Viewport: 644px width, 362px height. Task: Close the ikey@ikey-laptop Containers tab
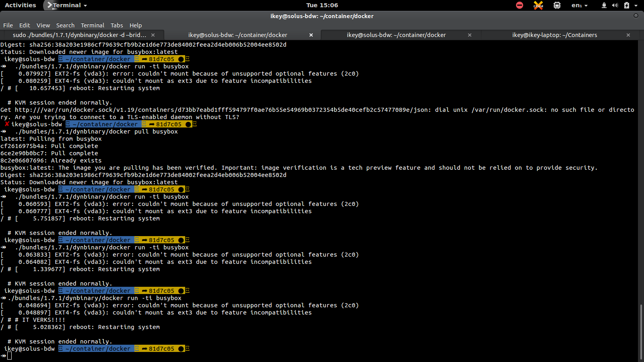click(628, 35)
